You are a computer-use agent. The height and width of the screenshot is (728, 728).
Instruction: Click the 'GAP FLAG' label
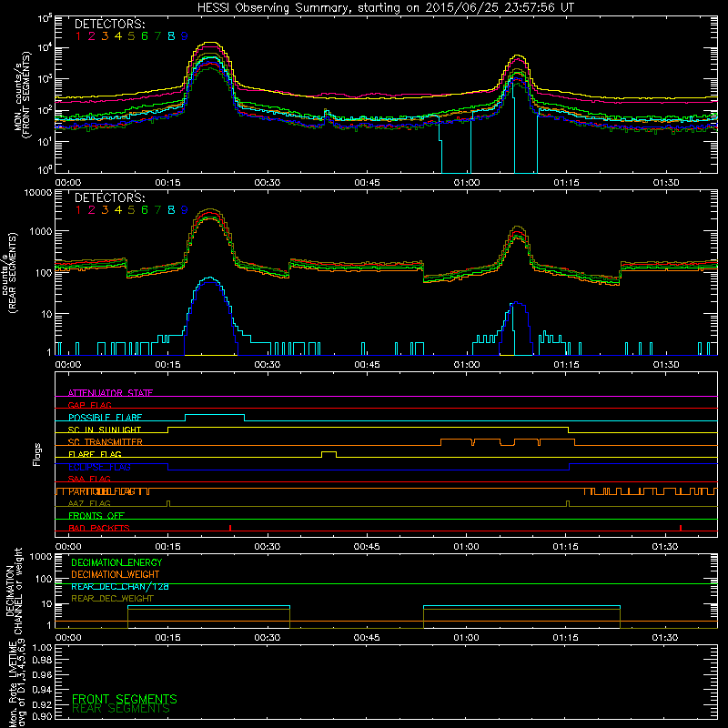tap(89, 405)
